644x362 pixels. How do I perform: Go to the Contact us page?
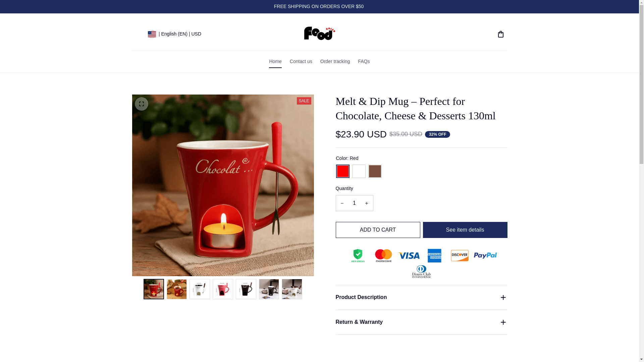[301, 62]
